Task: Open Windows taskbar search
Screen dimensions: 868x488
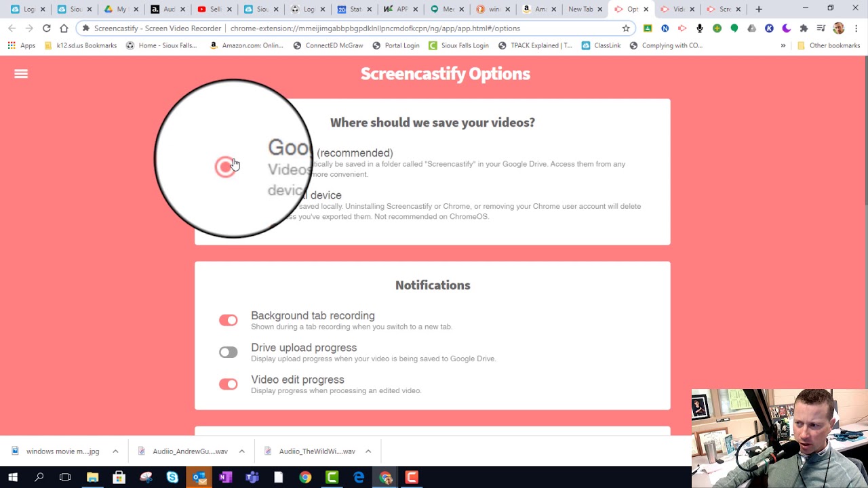Action: pyautogui.click(x=39, y=478)
